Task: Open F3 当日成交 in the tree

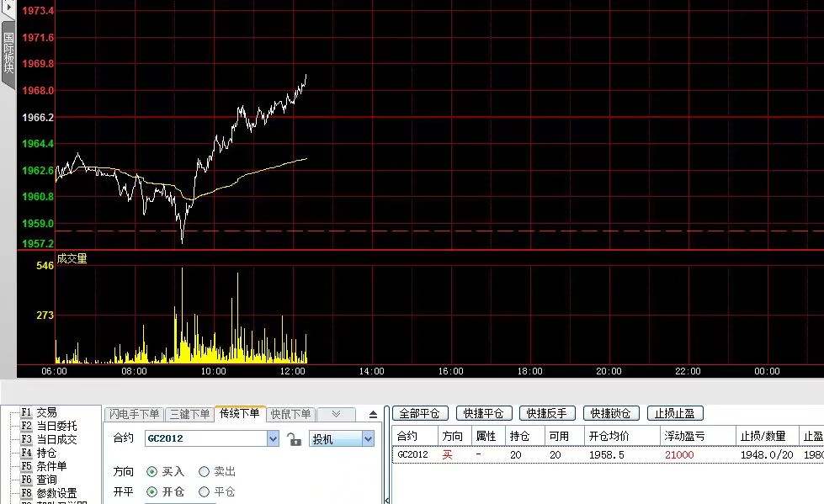Action: click(49, 439)
